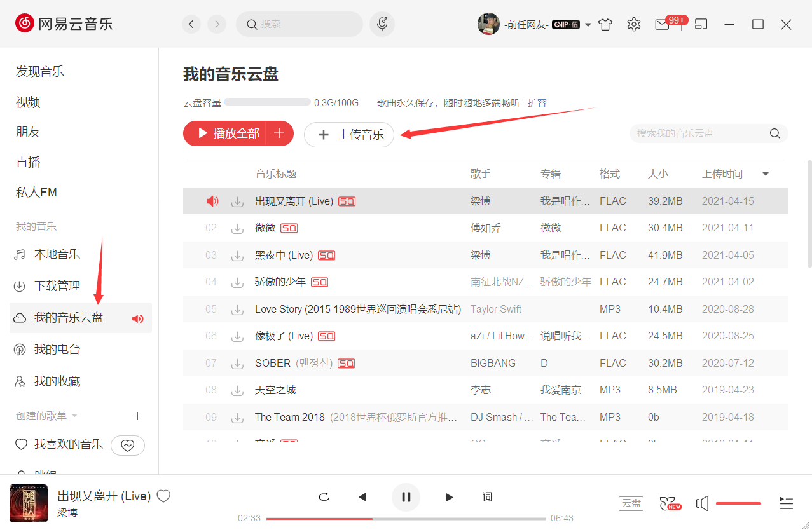Viewport: 812px width, 532px height.
Task: Download 出现又离开 (Live) with its download icon
Action: (x=237, y=201)
